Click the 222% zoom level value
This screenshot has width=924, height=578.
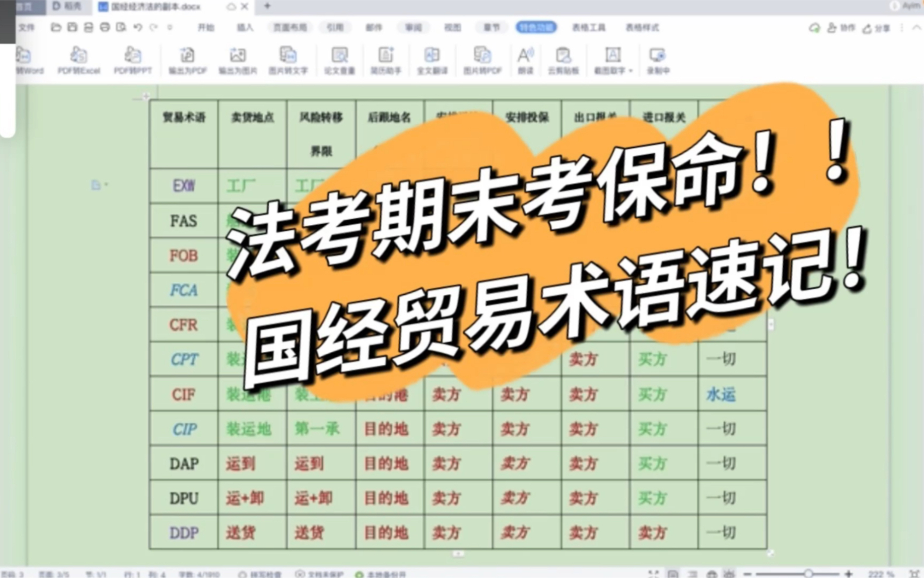pyautogui.click(x=880, y=574)
